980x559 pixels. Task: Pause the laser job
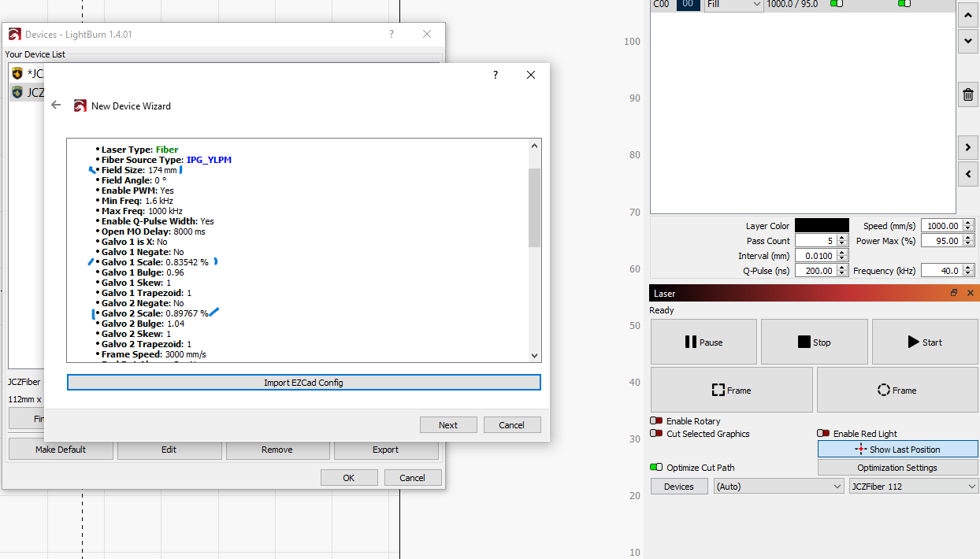click(703, 342)
